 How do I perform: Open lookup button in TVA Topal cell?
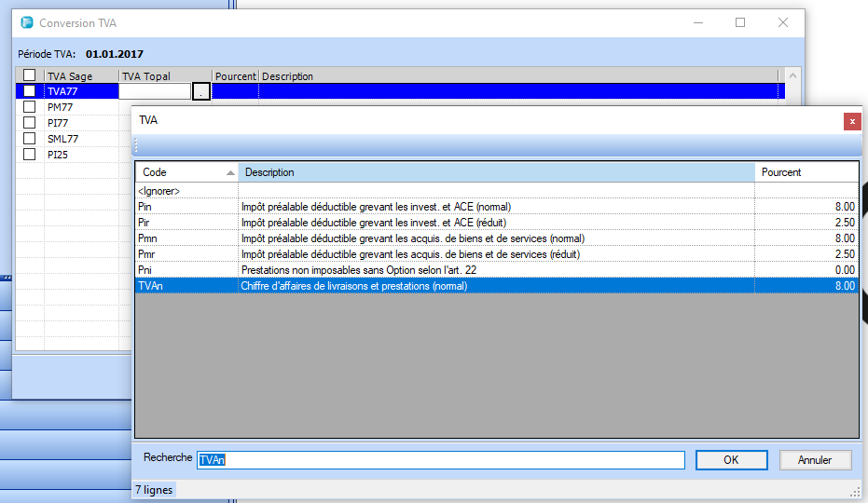(x=201, y=91)
